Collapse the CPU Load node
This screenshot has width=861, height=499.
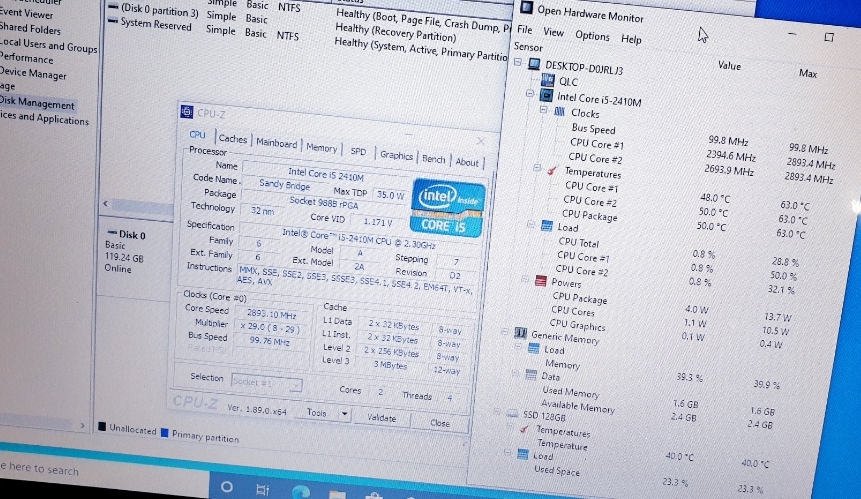(x=531, y=224)
